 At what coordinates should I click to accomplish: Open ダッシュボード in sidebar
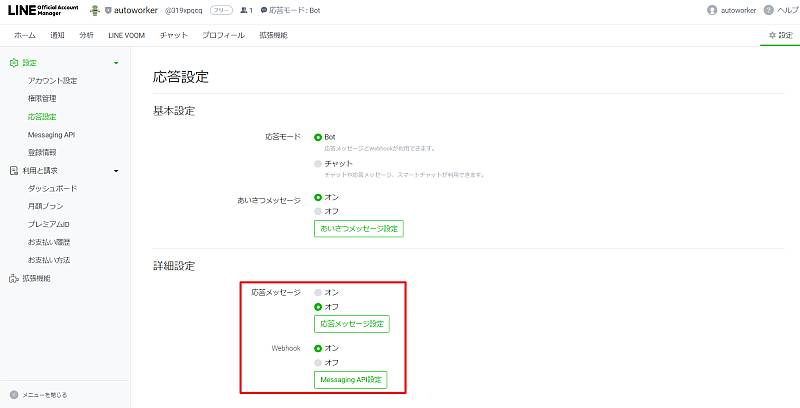53,189
